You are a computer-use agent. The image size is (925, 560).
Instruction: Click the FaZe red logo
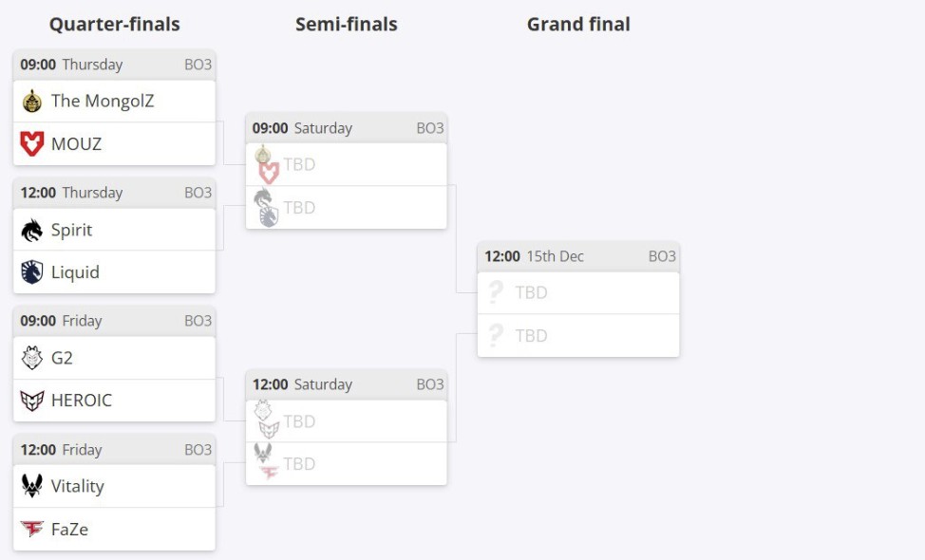[x=32, y=529]
